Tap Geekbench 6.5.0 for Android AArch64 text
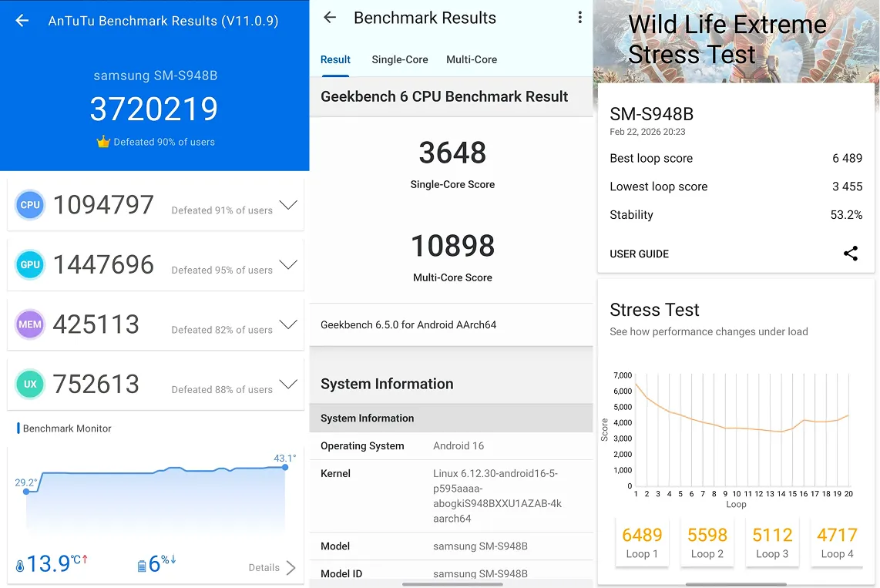 [408, 325]
